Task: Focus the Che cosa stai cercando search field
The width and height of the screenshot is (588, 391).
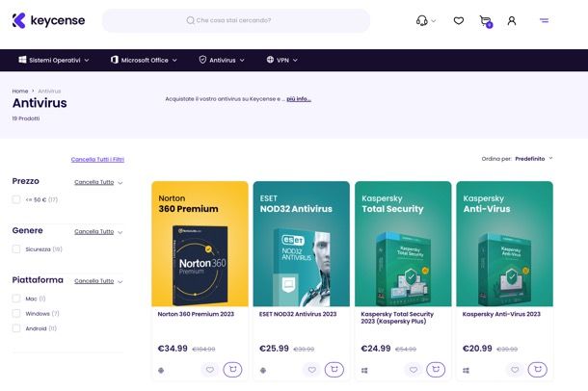Action: [236, 20]
